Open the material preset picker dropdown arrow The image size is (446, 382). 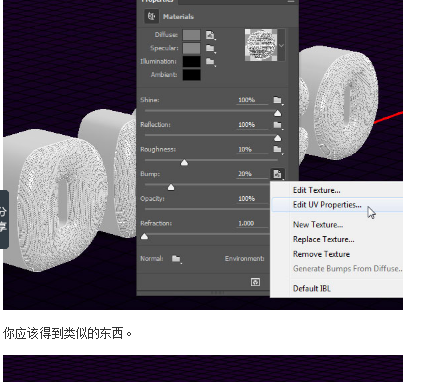pos(281,45)
